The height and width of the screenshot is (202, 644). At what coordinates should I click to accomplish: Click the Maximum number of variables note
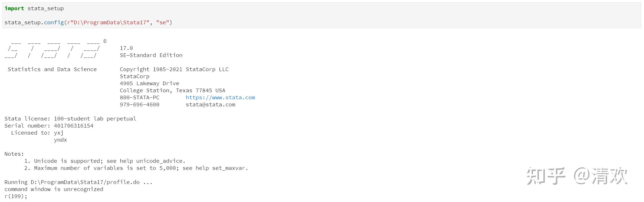141,168
